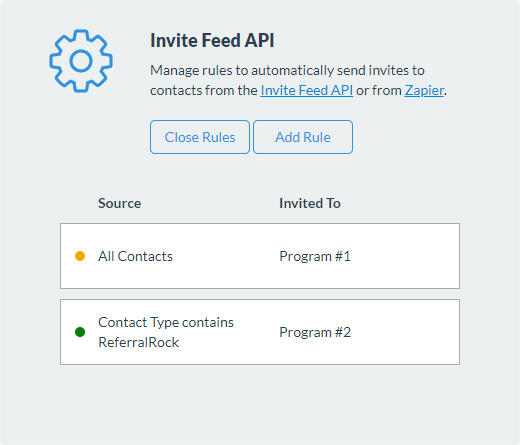520x445 pixels.
Task: Open the Zapier link
Action: (424, 90)
